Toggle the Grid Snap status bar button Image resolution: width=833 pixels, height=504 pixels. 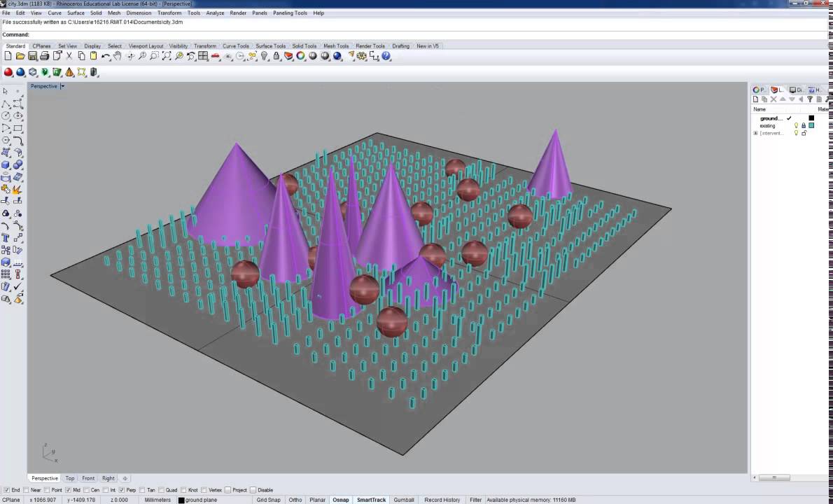coord(268,500)
